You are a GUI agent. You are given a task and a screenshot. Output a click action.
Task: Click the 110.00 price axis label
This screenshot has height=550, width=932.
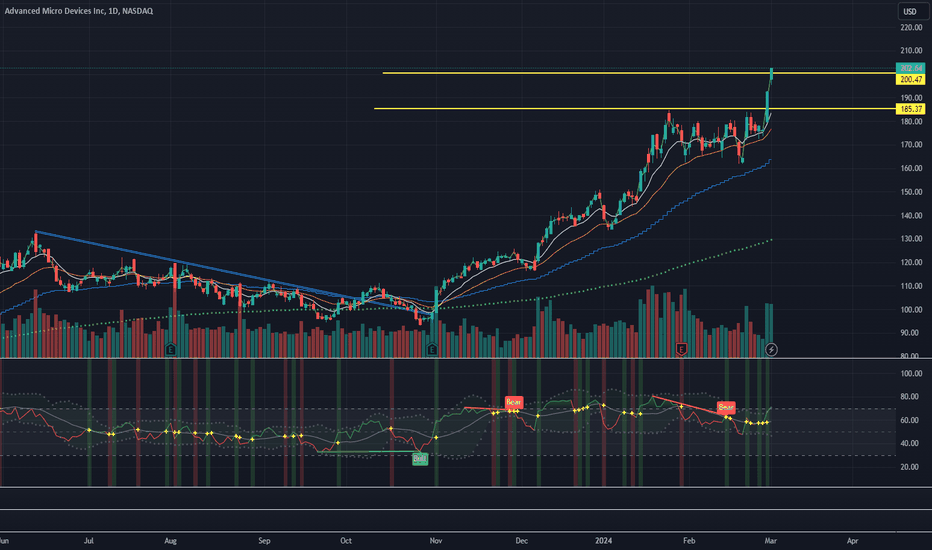[x=911, y=286]
